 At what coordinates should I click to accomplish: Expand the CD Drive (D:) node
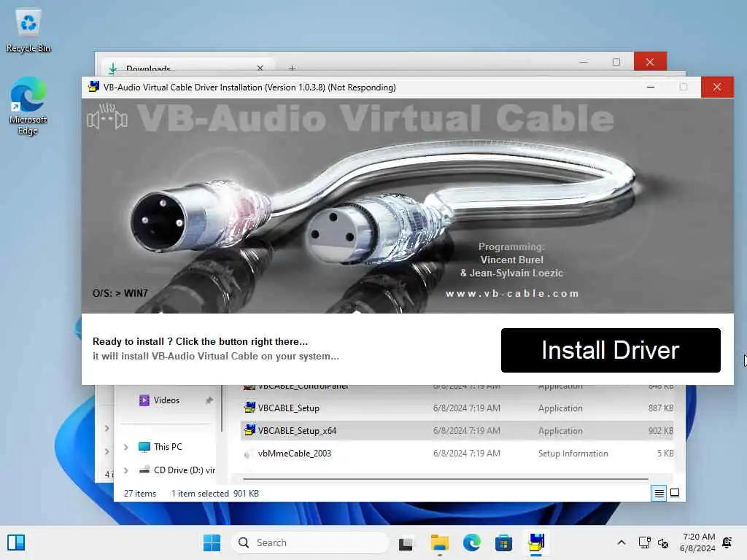click(125, 470)
